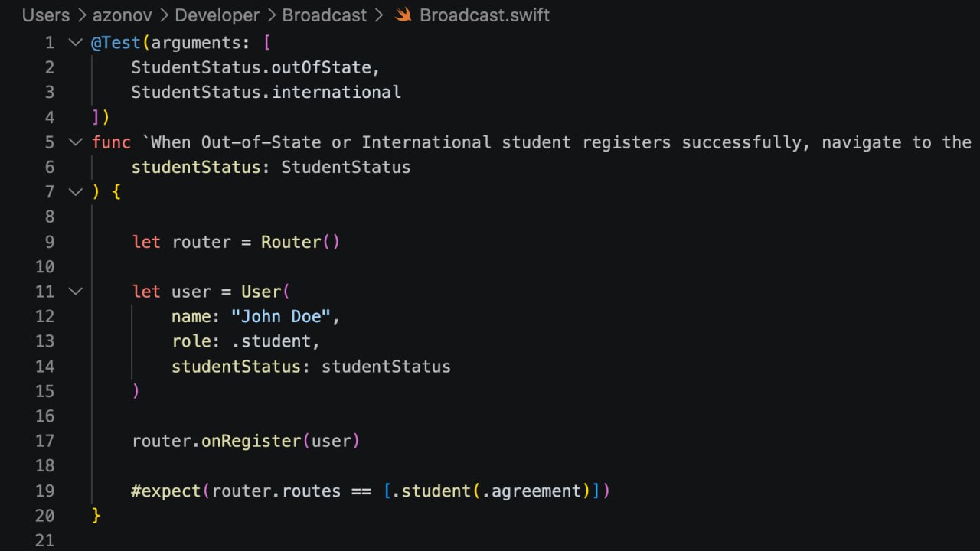Click line number 2 in the gutter
The height and width of the screenshot is (551, 980).
pyautogui.click(x=50, y=67)
